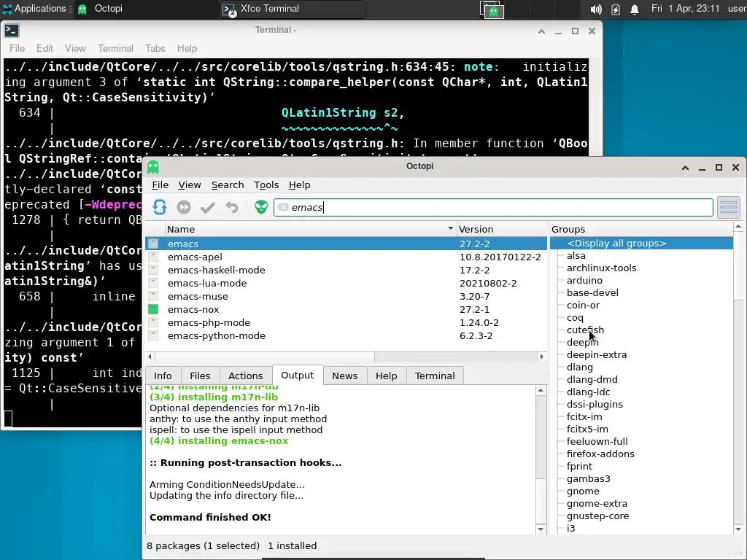
Task: Click the package list right scroll arrow
Action: coord(541,356)
